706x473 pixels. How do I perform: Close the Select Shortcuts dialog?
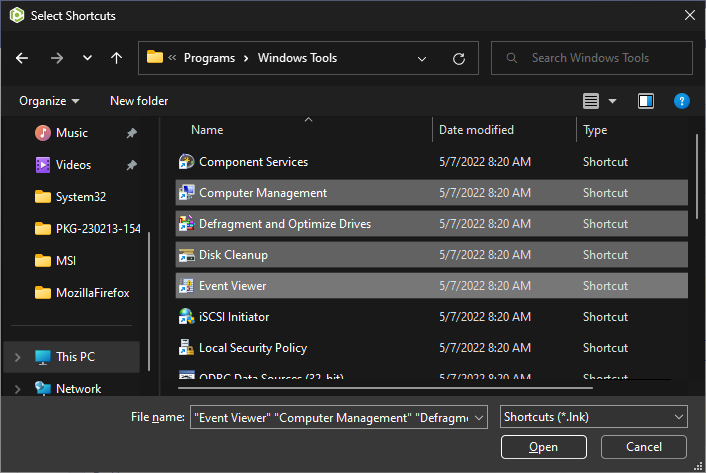pos(689,15)
